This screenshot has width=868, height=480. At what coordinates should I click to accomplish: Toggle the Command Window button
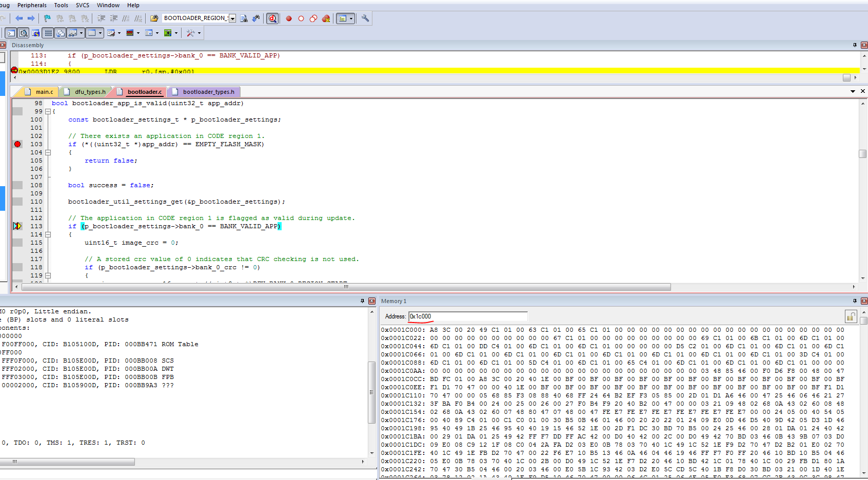[11, 33]
